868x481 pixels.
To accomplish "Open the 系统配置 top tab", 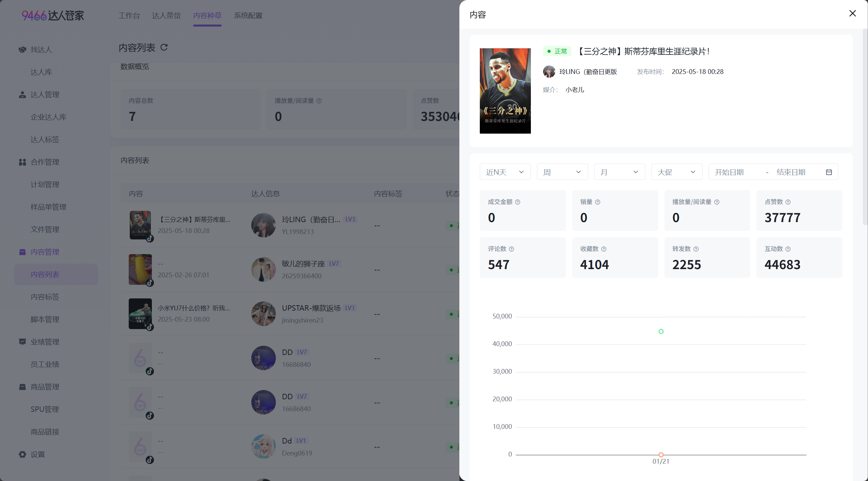I will pos(248,16).
